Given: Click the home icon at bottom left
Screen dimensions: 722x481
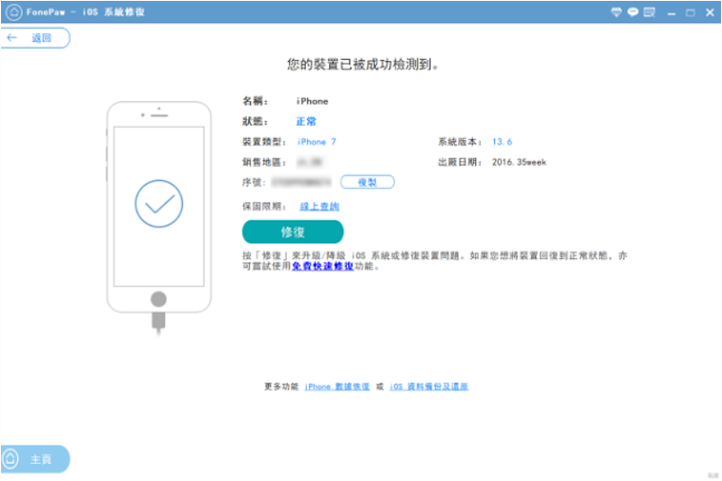Looking at the screenshot, I should [x=11, y=459].
